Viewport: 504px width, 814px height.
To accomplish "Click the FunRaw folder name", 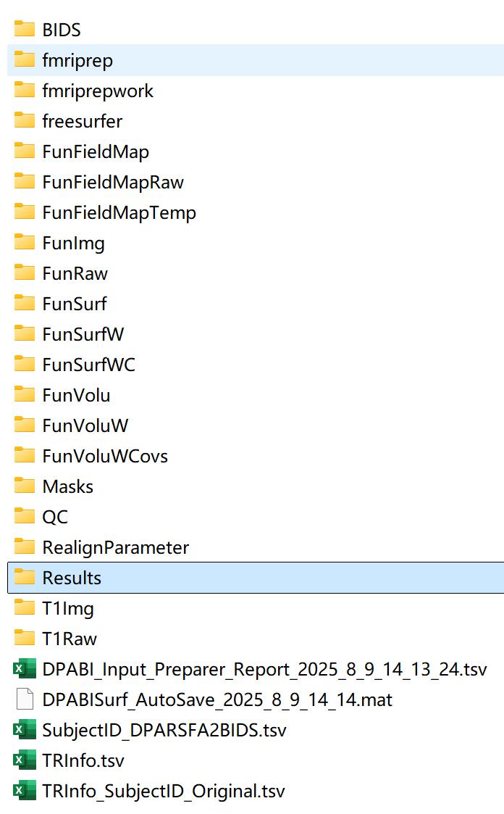I will (x=75, y=273).
